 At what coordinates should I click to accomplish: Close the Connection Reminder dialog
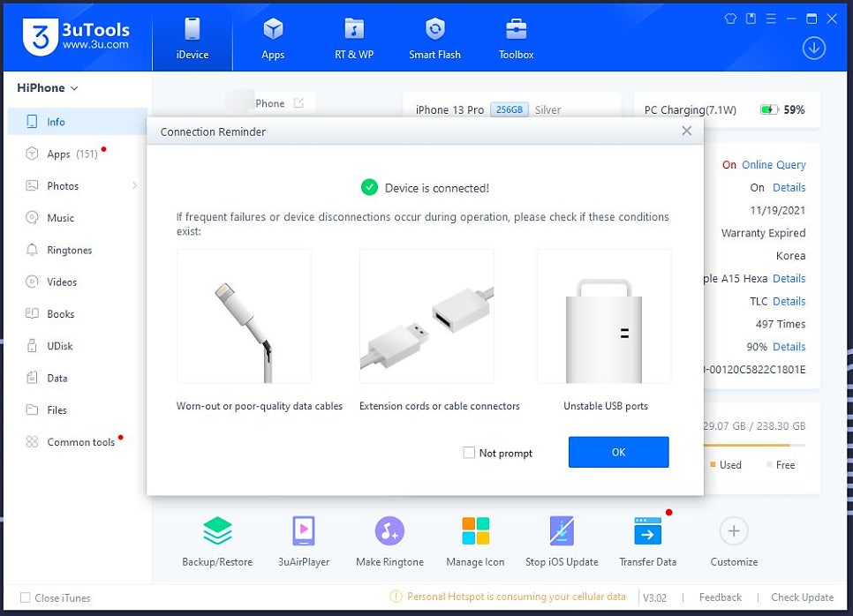686,131
